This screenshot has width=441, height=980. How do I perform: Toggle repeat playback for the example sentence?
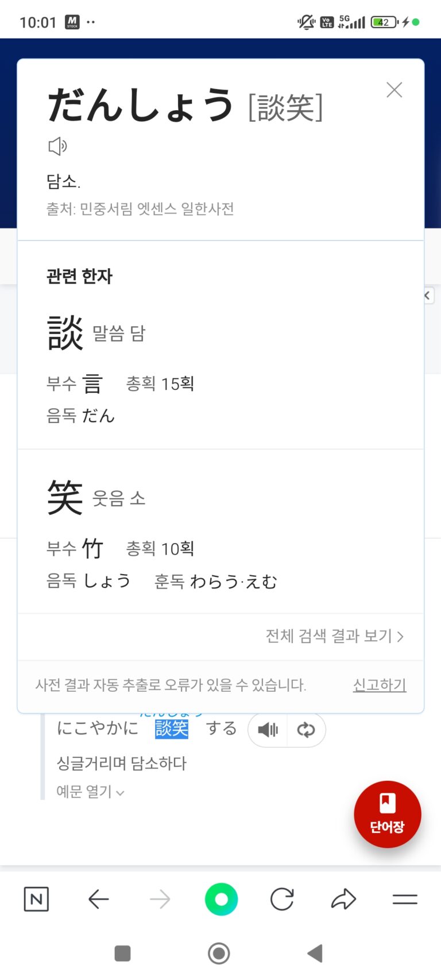306,730
